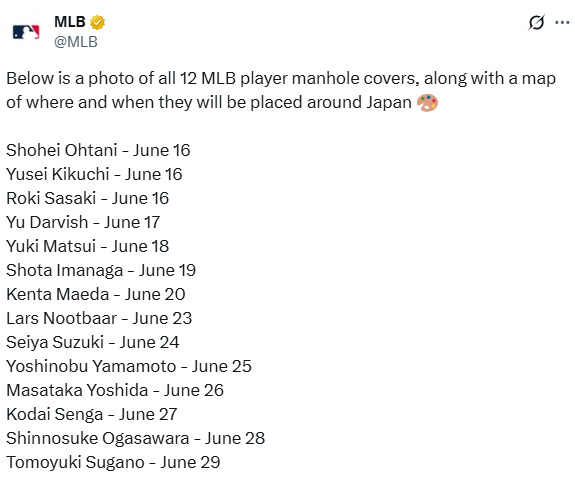Click the Yoshinobu Yamamoto - June 25 line

tap(129, 366)
